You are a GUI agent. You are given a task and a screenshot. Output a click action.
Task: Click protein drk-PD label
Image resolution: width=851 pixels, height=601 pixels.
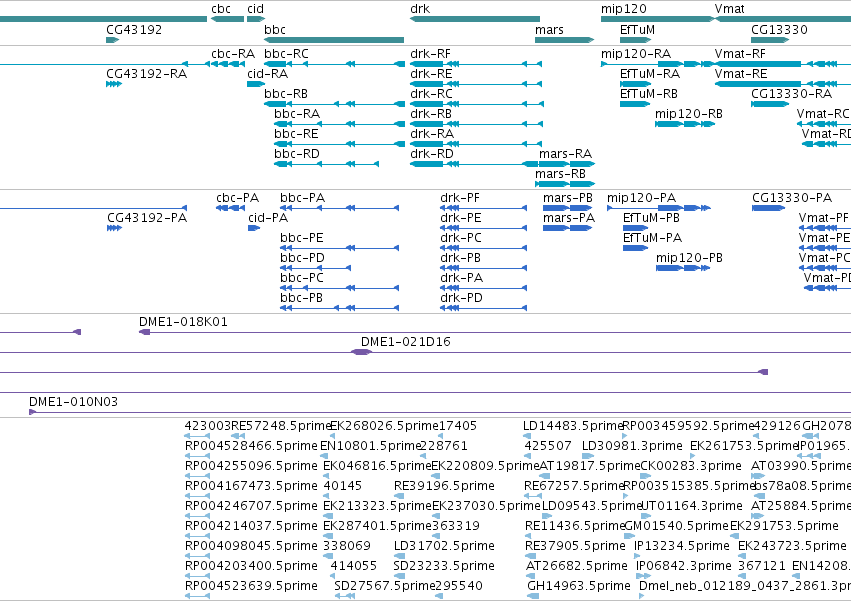point(461,298)
